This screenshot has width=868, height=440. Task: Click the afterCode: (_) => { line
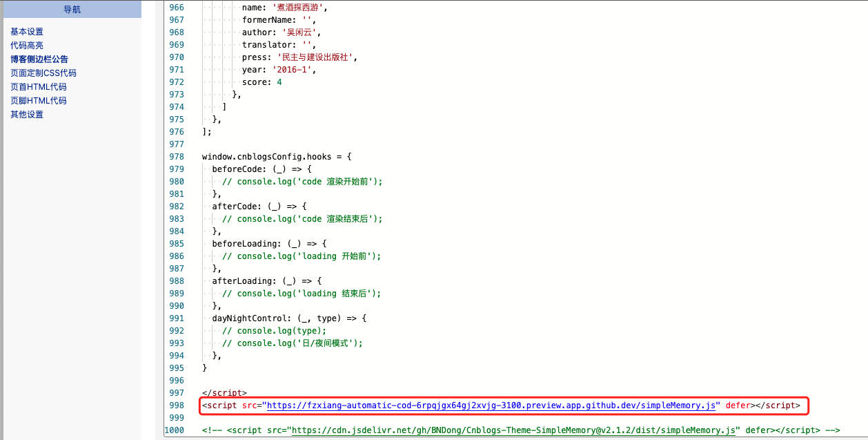pyautogui.click(x=259, y=207)
